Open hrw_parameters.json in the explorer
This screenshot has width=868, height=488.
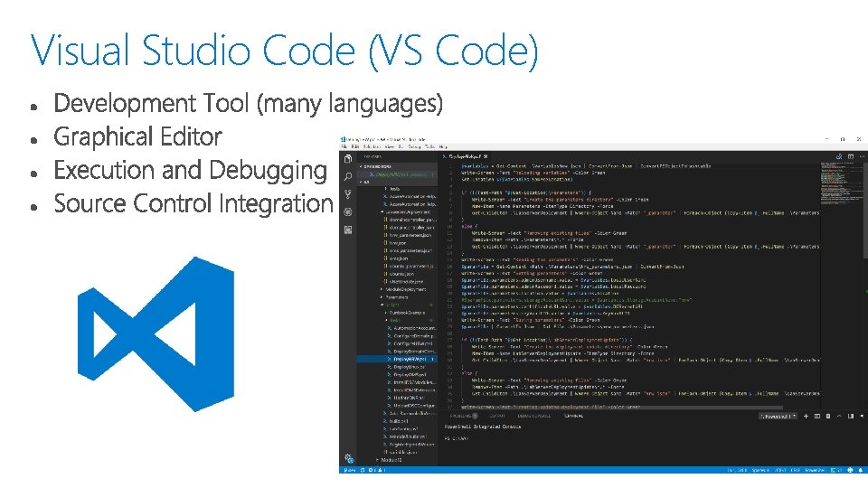pos(408,235)
